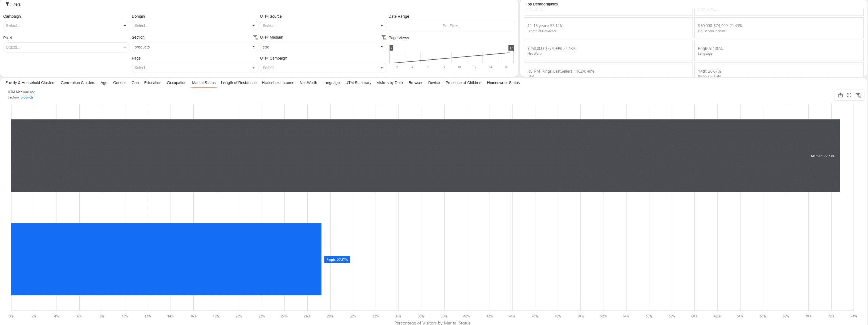This screenshot has height=325, width=868.
Task: Open the Geo tab
Action: pyautogui.click(x=135, y=83)
